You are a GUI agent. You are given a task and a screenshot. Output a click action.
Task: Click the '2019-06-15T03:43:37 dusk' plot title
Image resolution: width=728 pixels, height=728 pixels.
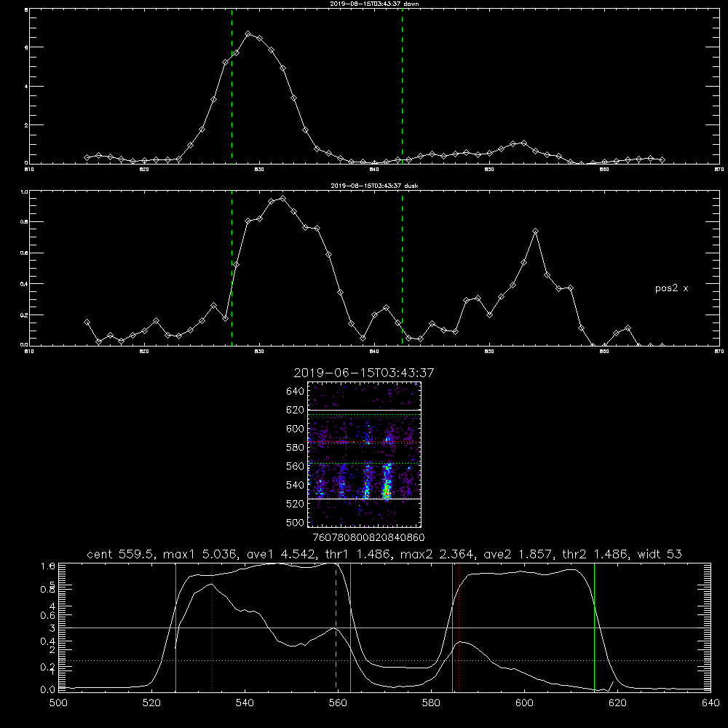pos(374,186)
